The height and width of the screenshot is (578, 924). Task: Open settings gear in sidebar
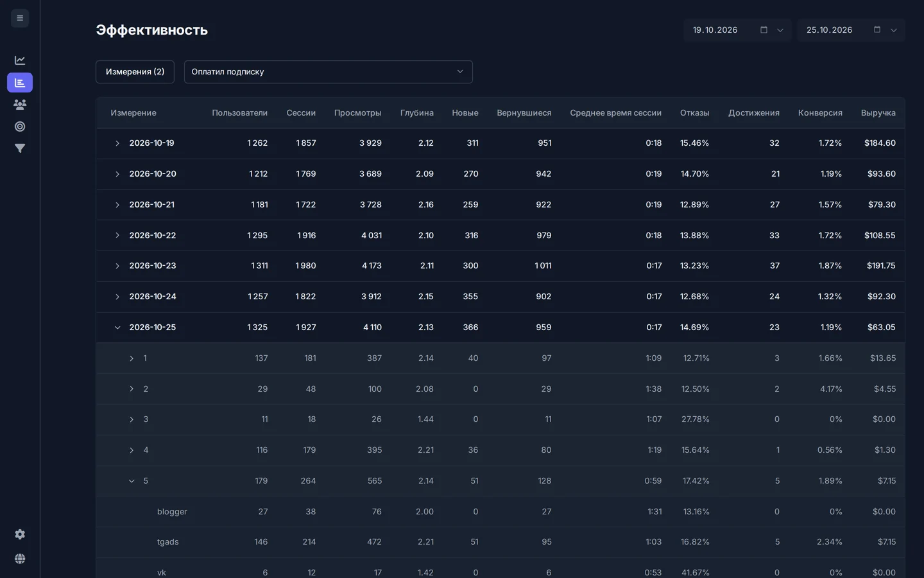[x=20, y=534]
